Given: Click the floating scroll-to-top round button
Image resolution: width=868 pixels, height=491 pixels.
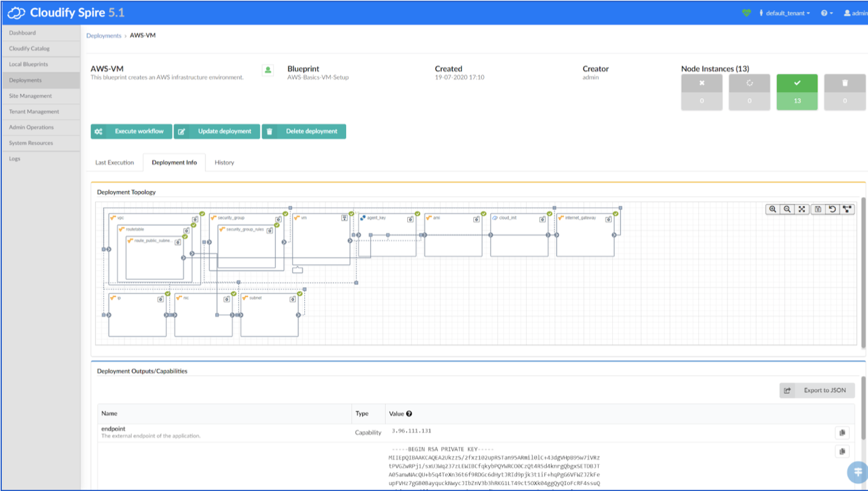Looking at the screenshot, I should pyautogui.click(x=857, y=472).
